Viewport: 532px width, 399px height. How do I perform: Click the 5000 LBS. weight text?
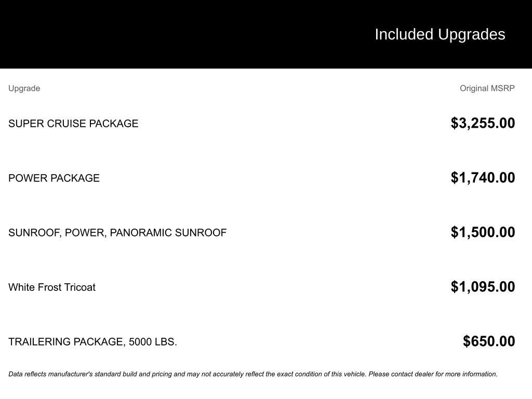point(152,342)
